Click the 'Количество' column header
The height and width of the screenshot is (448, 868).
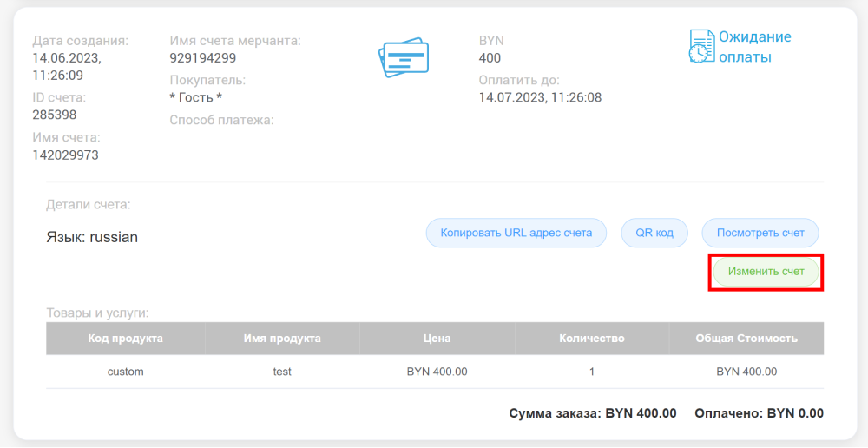click(x=592, y=339)
